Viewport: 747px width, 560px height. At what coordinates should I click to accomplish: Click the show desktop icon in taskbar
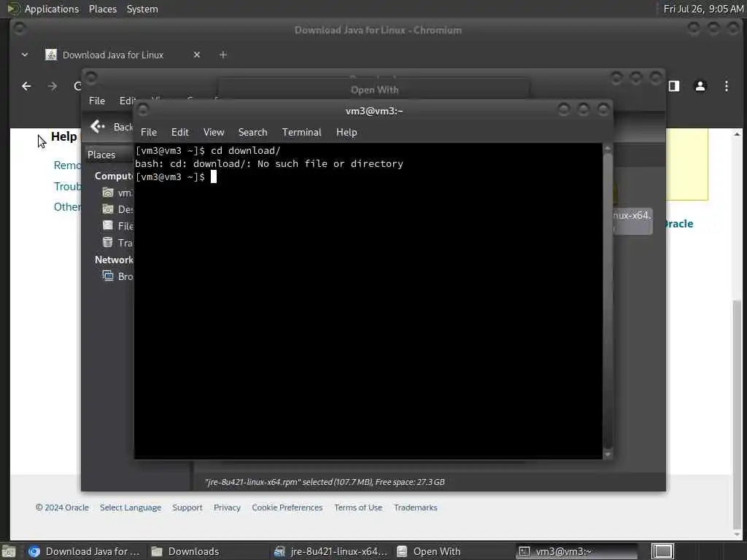point(9,551)
